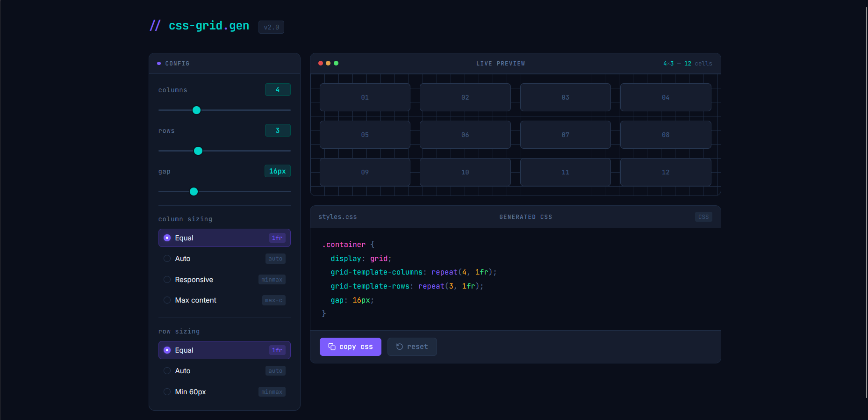
Task: Click preview grid cell 12
Action: pos(666,172)
